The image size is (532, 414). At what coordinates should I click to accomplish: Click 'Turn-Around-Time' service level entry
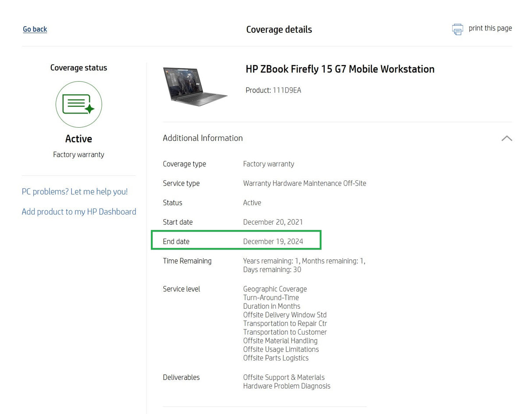point(271,297)
